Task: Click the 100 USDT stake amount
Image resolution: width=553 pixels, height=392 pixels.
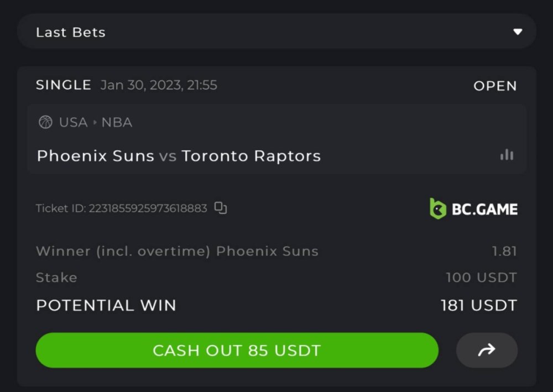Action: click(481, 278)
